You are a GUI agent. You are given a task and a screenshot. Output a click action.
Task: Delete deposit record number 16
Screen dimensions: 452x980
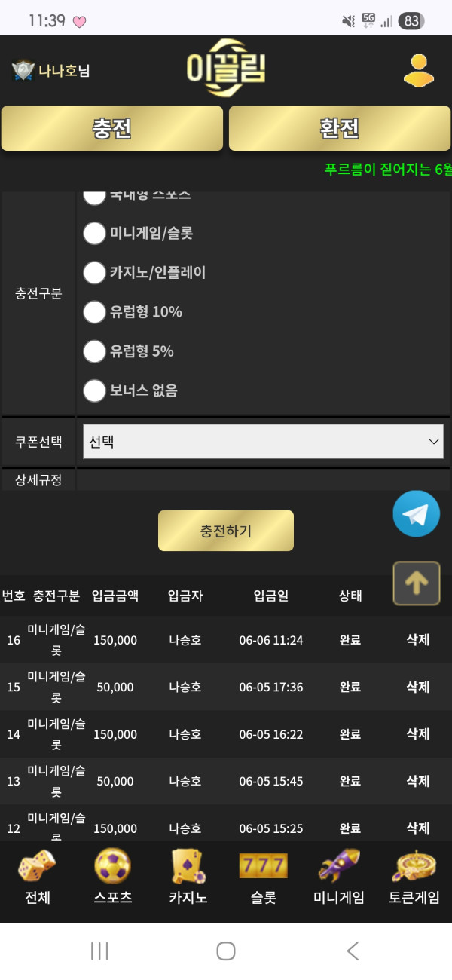coord(418,640)
